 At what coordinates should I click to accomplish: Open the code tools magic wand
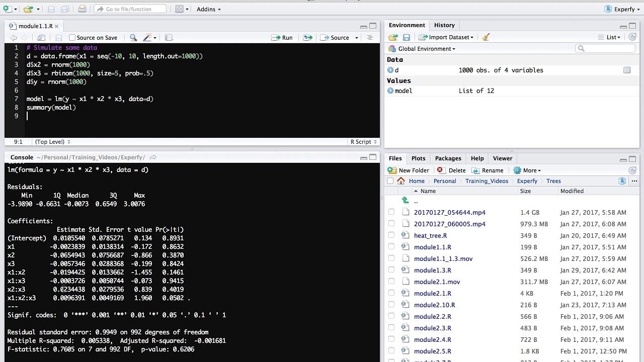[x=149, y=38]
